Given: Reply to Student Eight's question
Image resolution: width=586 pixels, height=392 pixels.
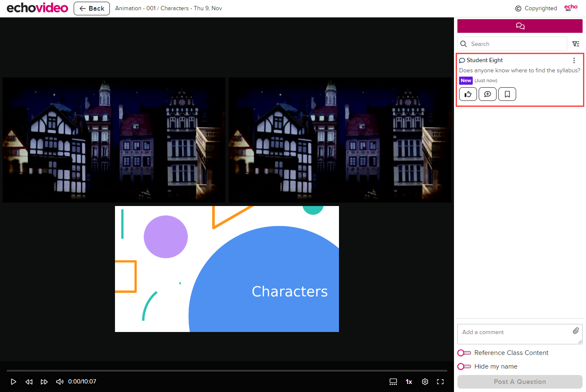Looking at the screenshot, I should [x=488, y=94].
